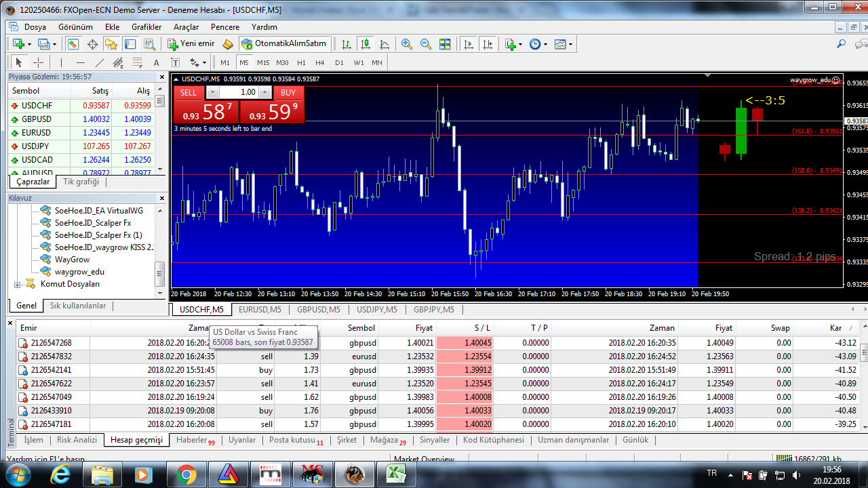Image resolution: width=868 pixels, height=488 pixels.
Task: Select the Crosshair cursor tool
Action: [x=38, y=62]
